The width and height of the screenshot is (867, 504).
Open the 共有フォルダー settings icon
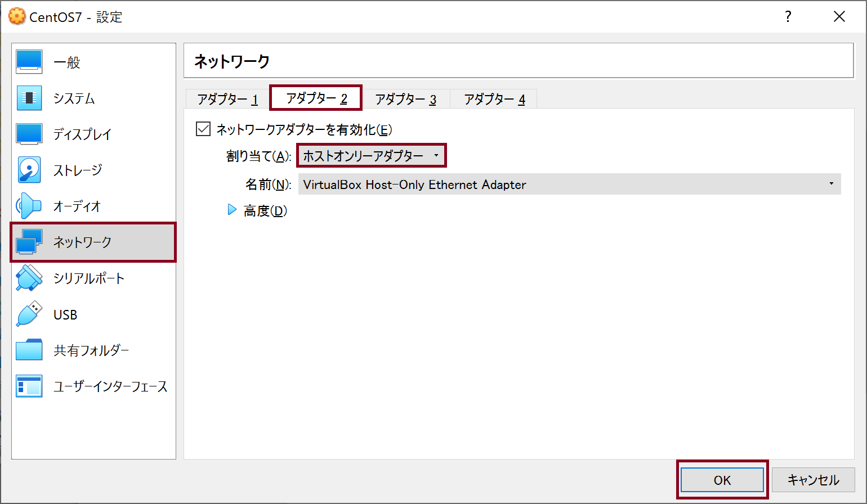(29, 350)
